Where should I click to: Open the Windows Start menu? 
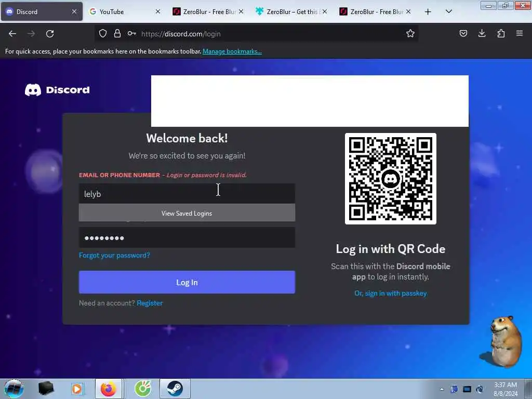coord(14,389)
